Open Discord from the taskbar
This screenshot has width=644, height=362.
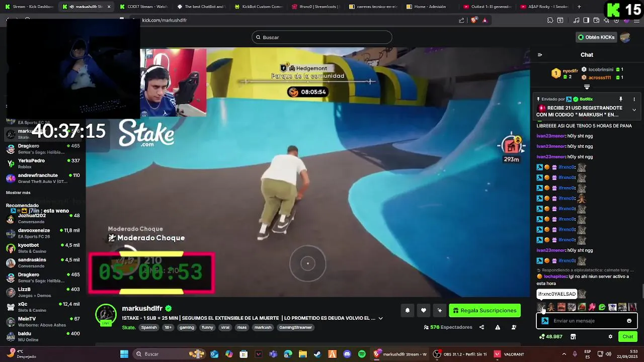[347, 354]
